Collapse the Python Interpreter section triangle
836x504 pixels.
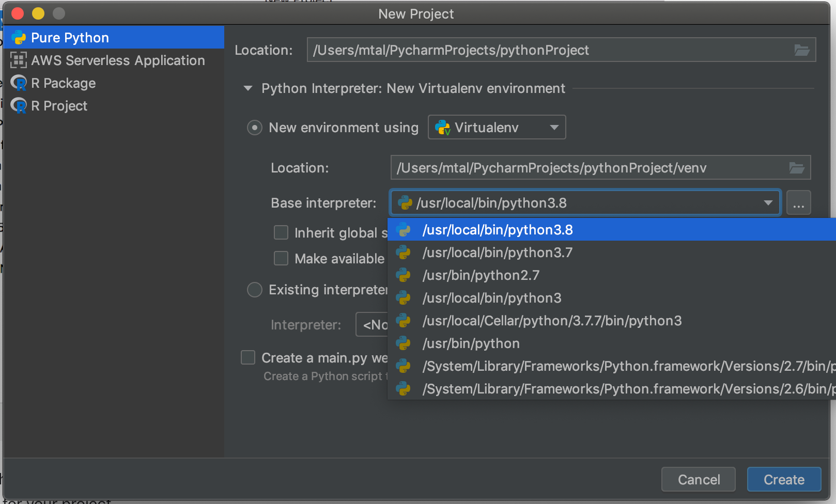248,88
